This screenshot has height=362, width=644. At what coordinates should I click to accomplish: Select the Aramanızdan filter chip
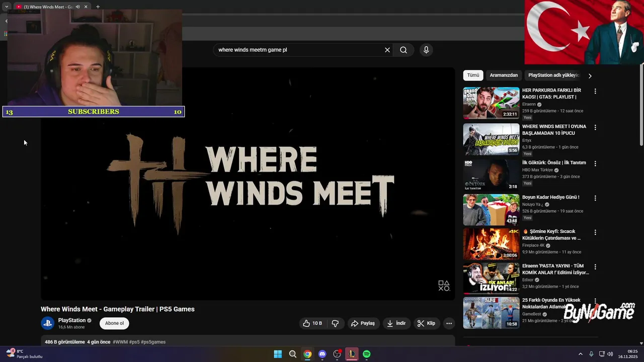point(504,75)
